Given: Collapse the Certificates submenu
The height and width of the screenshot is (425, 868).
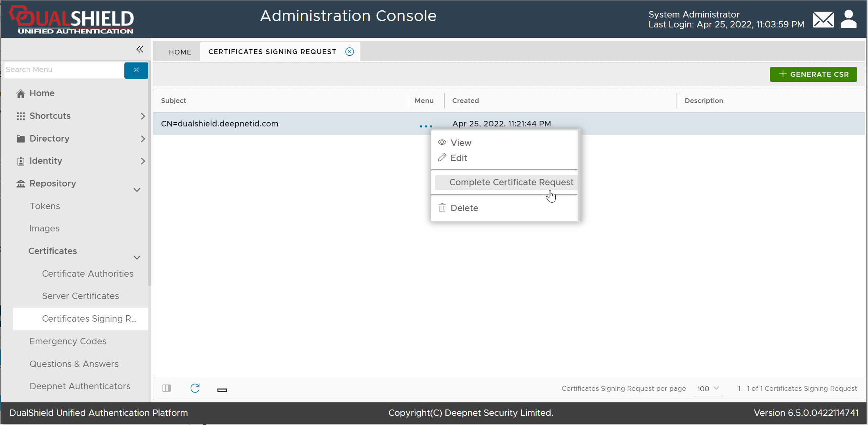Looking at the screenshot, I should pyautogui.click(x=137, y=257).
